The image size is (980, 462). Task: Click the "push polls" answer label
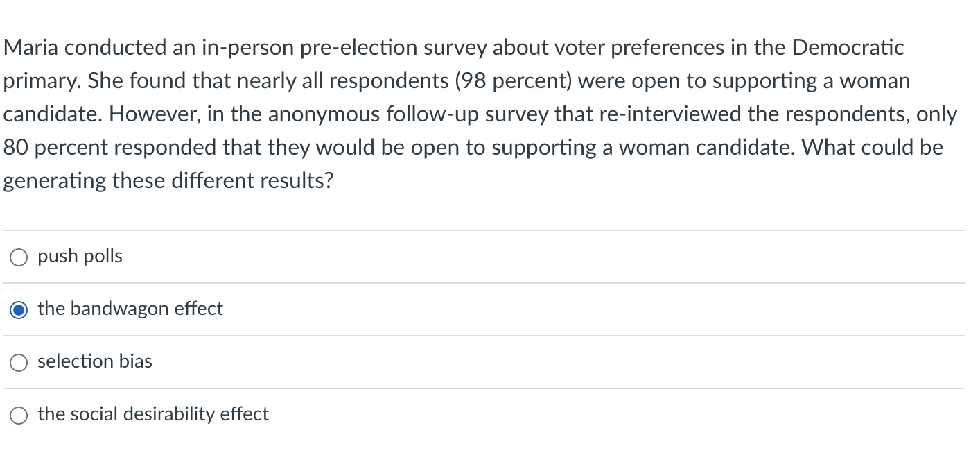pos(80,256)
